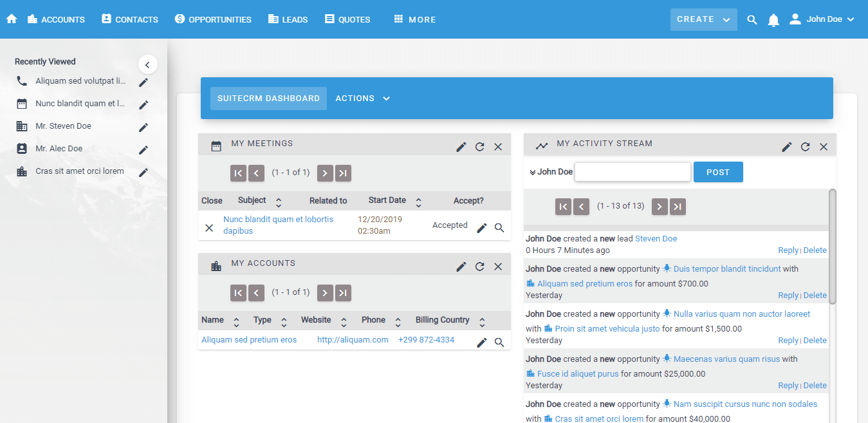Viewport: 868px width, 423px height.
Task: Refresh the My Meetings dashlet
Action: [479, 147]
